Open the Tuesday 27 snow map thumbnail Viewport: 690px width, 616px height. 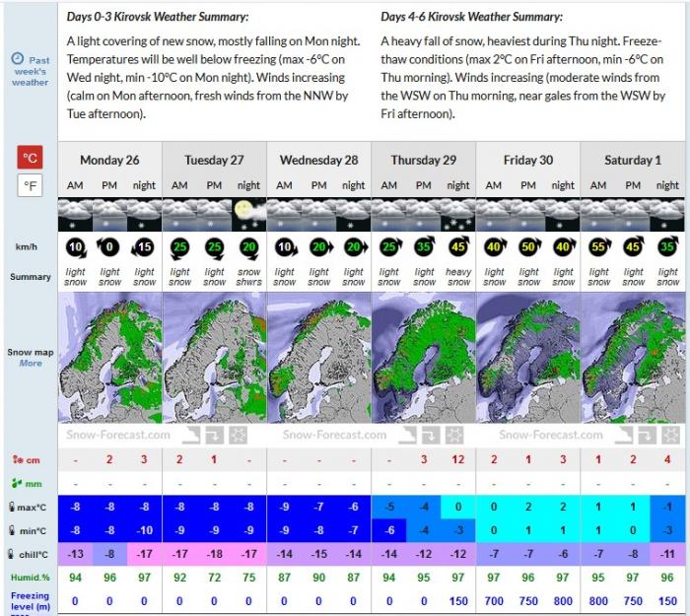(x=215, y=357)
